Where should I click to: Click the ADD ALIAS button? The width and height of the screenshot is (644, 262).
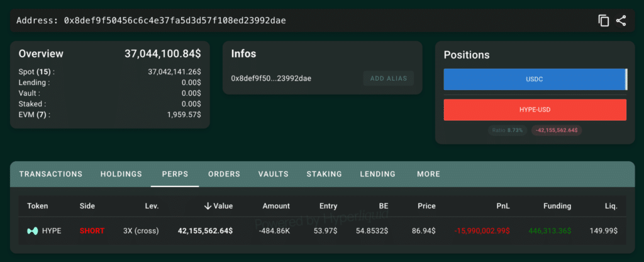pos(389,78)
